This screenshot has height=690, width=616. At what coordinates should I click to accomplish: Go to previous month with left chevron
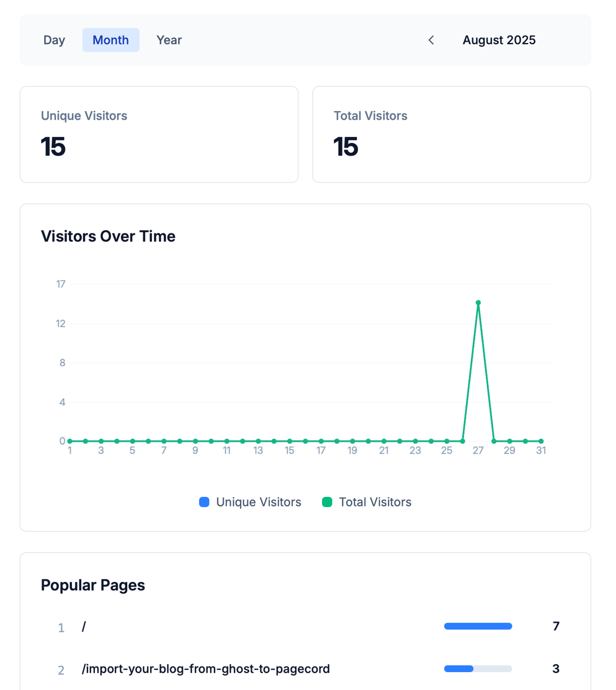click(431, 40)
